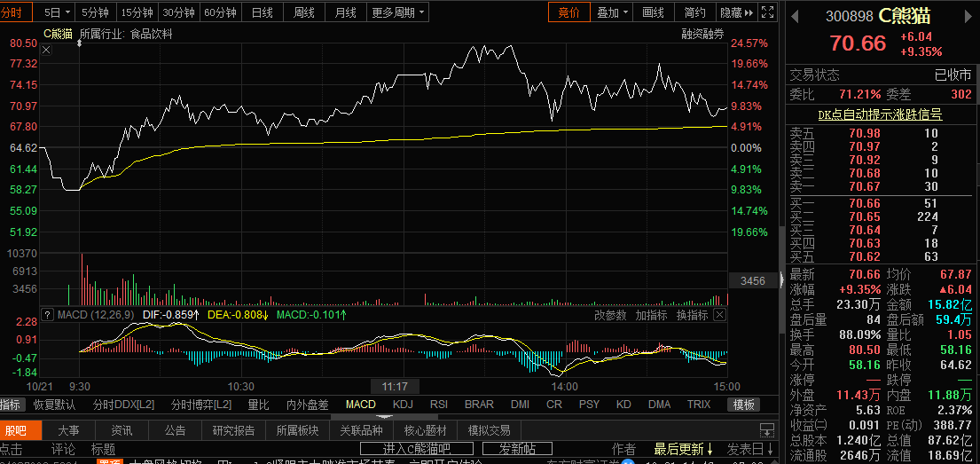
Task: Go to previous stock arrow beside 300898
Action: point(794,16)
